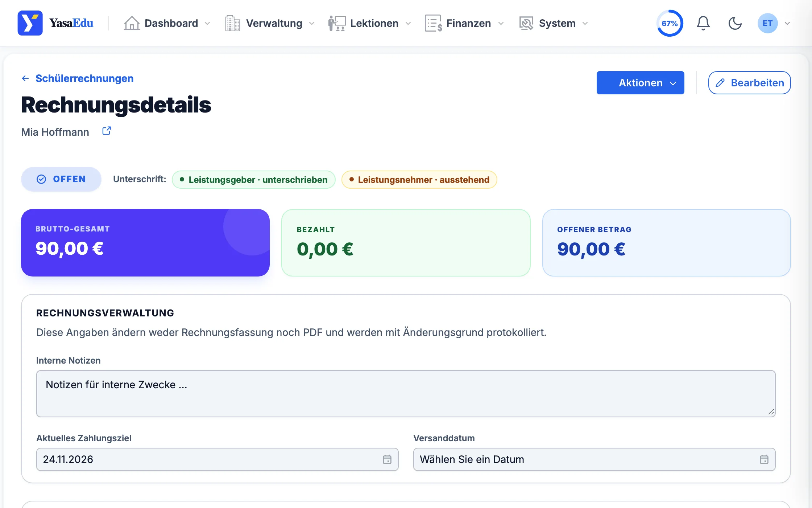
Task: Click the Offener Betrag 90,00 € card
Action: [x=666, y=243]
